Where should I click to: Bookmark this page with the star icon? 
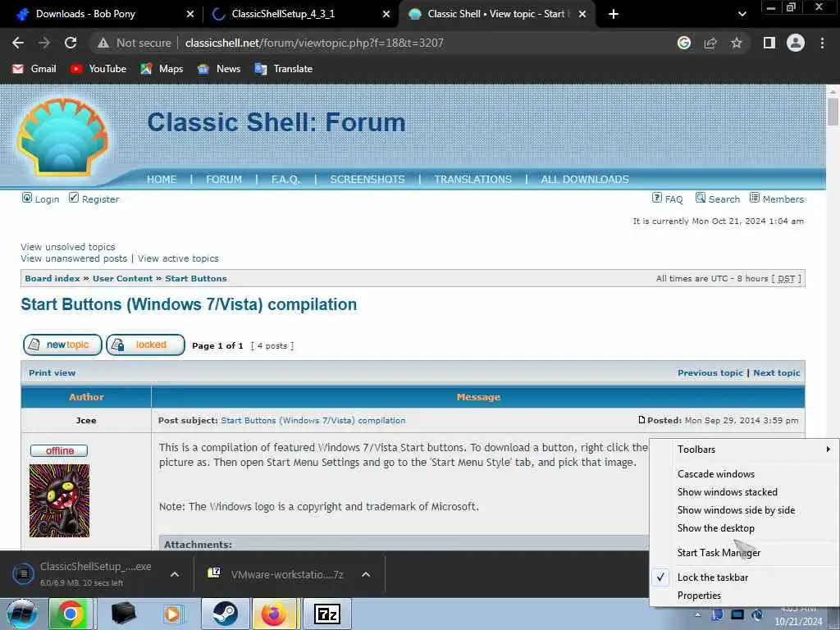point(737,43)
